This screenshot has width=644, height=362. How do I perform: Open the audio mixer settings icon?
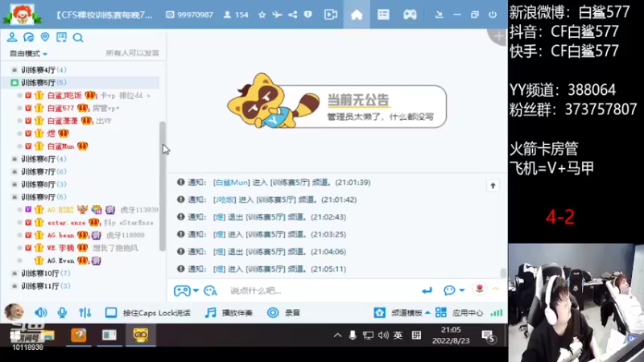click(85, 313)
